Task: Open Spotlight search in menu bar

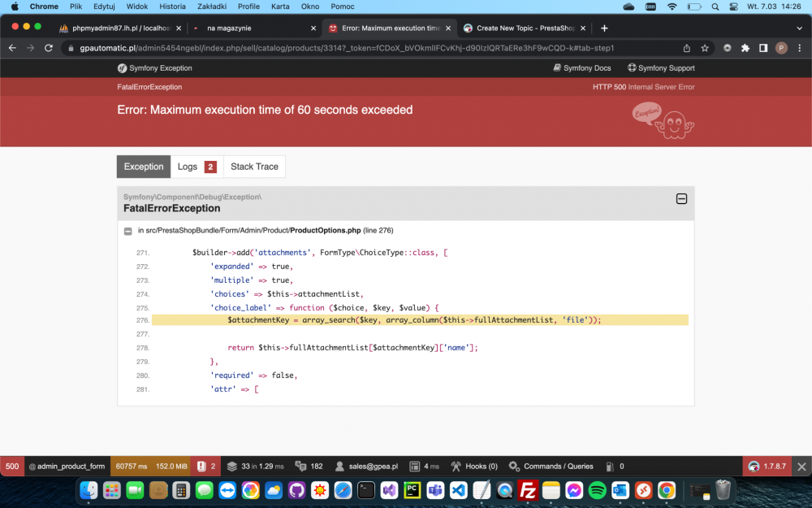Action: pos(715,7)
